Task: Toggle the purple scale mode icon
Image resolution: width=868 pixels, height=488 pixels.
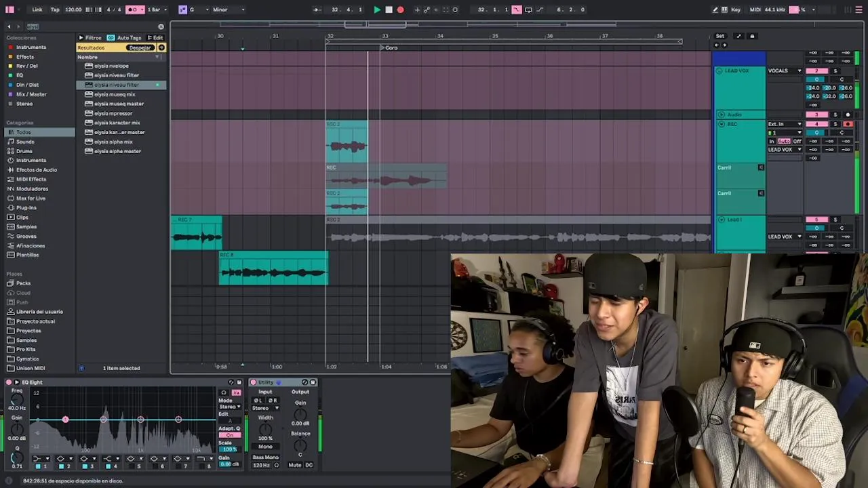Action: pos(182,9)
